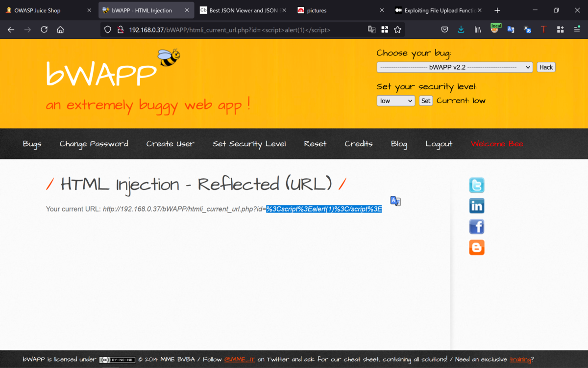Open Create User in navigation
The image size is (588, 368).
click(170, 144)
